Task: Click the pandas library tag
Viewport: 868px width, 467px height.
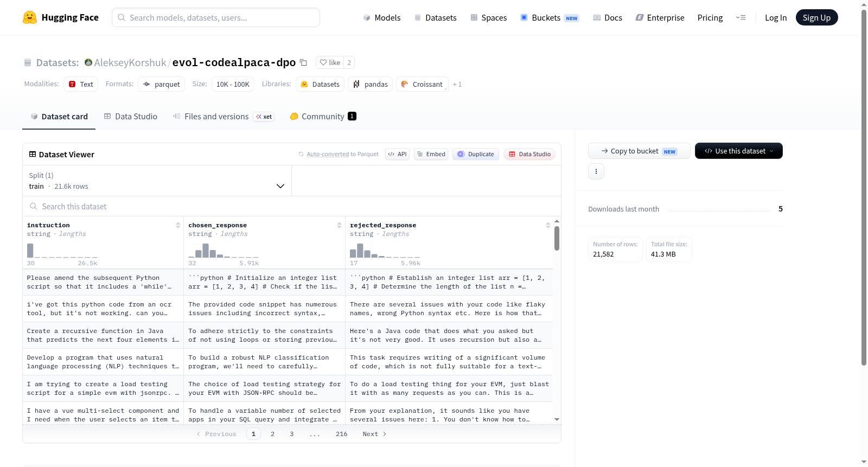Action: pyautogui.click(x=370, y=84)
